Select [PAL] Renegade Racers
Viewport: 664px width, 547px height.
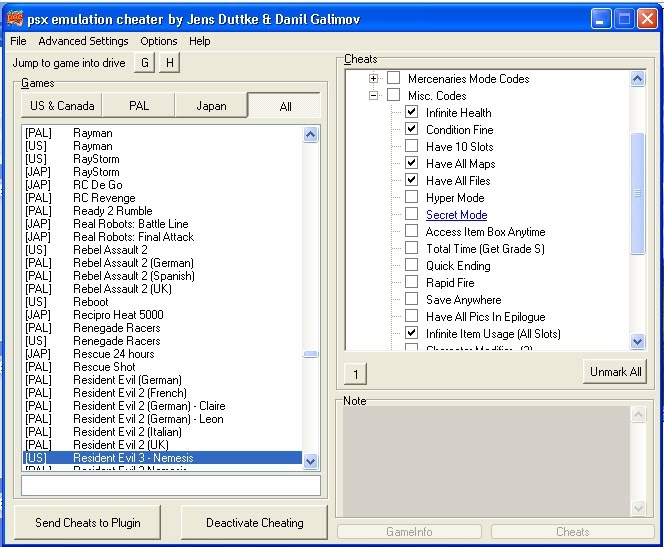(x=163, y=328)
